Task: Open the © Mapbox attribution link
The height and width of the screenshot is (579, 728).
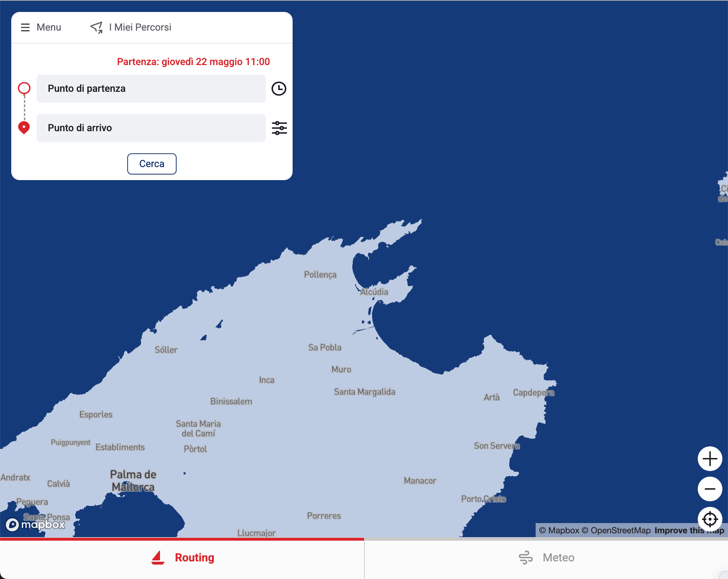Action: click(559, 530)
